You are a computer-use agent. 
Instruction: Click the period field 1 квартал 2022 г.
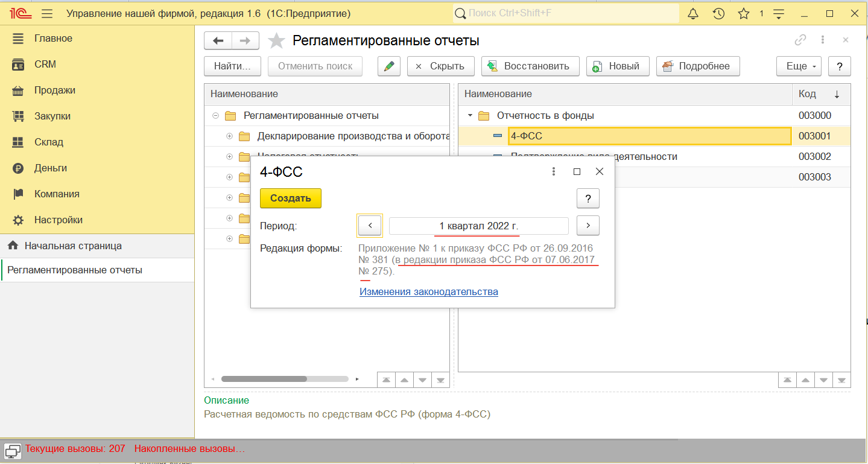(479, 226)
